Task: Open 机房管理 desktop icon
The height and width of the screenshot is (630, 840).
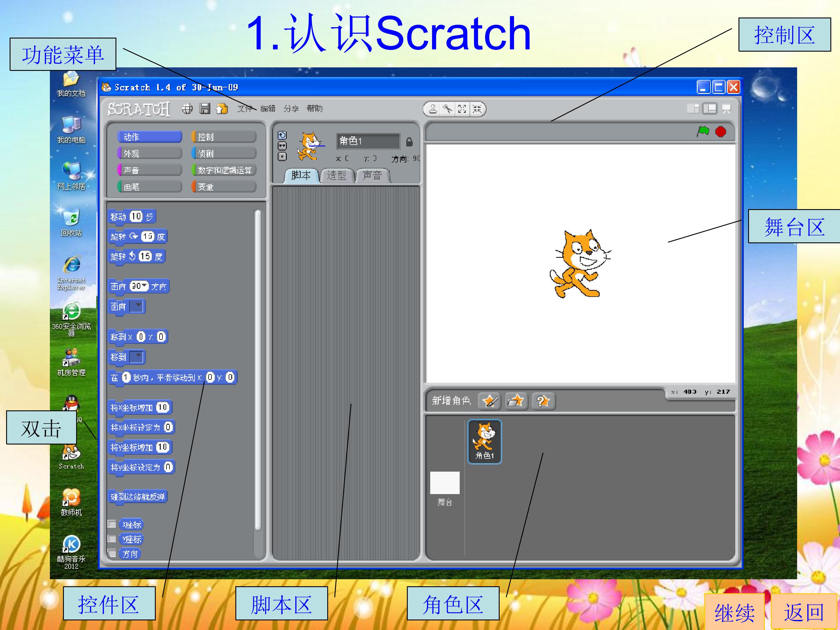Action: 71,362
